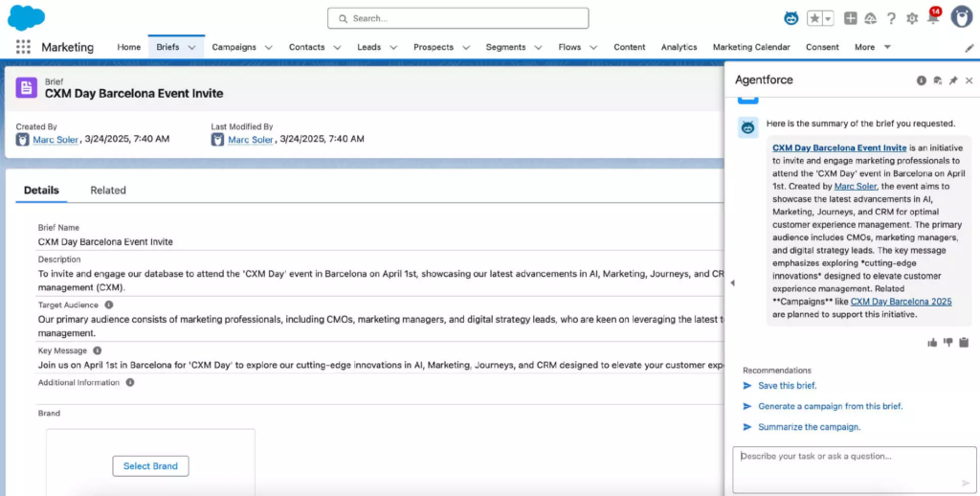
Task: End the Agentforce conversation icon
Action: coord(937,80)
